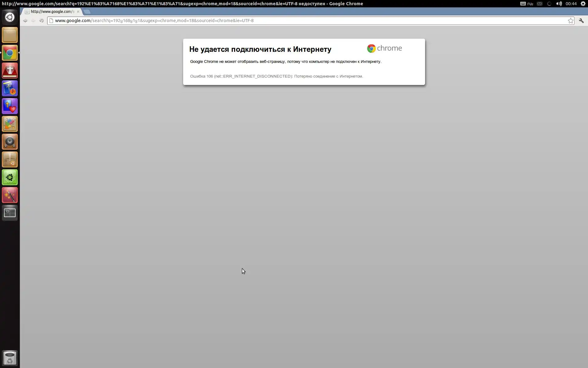Reload the failed Google page
Screen dimensions: 588x368
click(x=42, y=21)
